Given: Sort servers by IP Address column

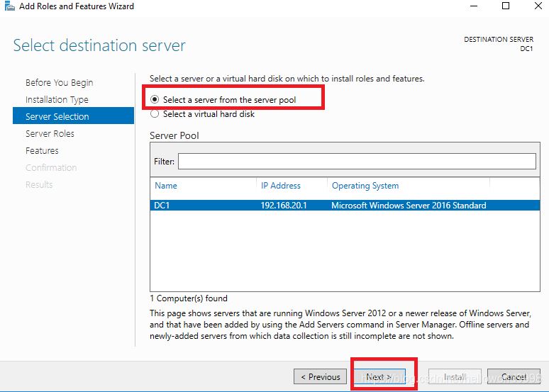Looking at the screenshot, I should pyautogui.click(x=281, y=186).
